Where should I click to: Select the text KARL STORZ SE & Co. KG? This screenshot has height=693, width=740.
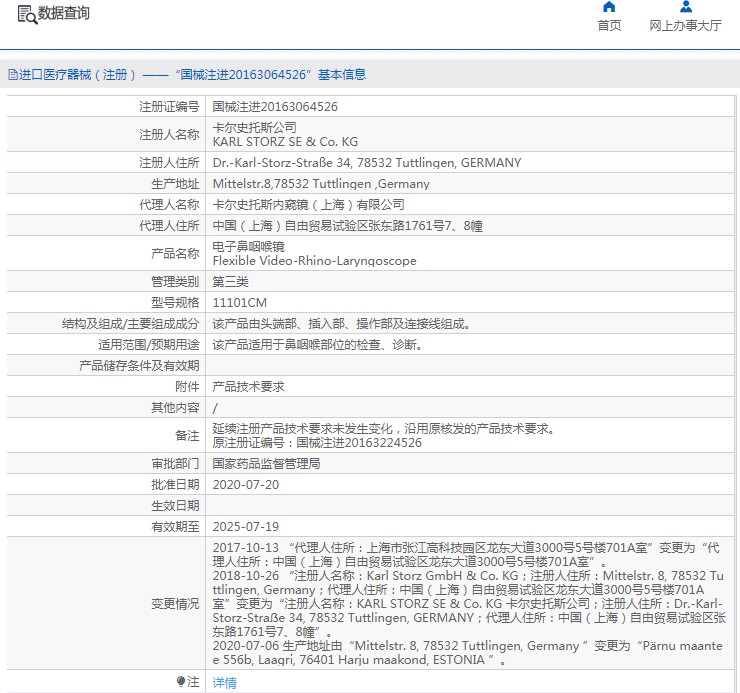[285, 142]
